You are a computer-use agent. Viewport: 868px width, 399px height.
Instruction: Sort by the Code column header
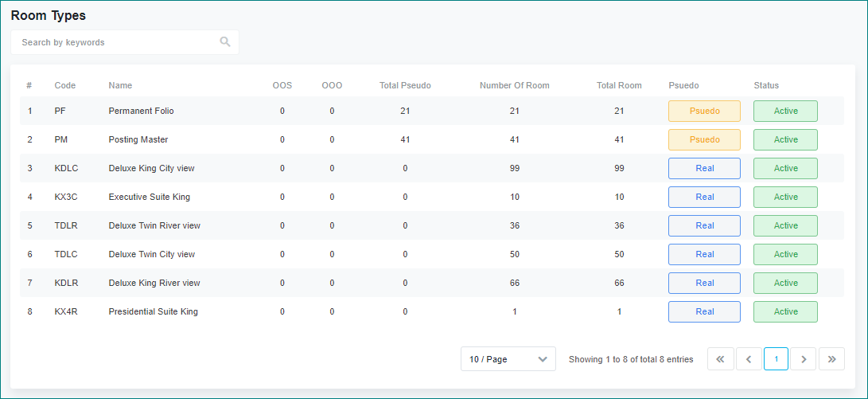point(64,85)
